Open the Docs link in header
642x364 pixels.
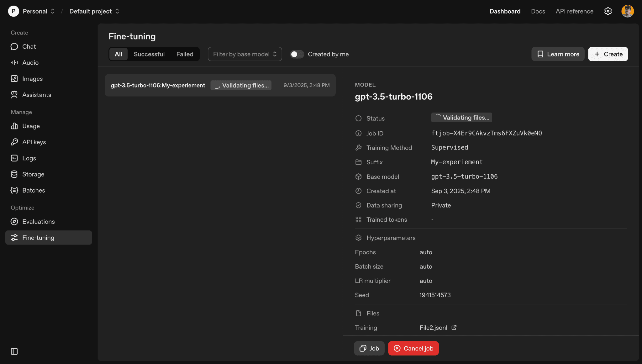pyautogui.click(x=538, y=11)
